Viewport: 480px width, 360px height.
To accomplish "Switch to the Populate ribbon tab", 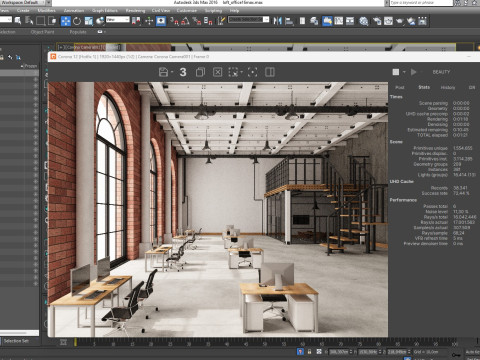I will (x=78, y=32).
